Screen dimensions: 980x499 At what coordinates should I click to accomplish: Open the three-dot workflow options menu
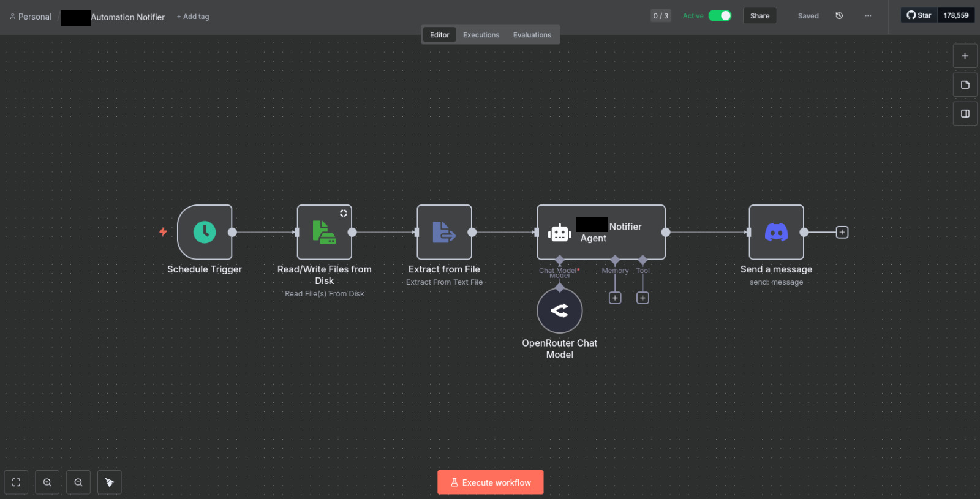click(x=868, y=16)
